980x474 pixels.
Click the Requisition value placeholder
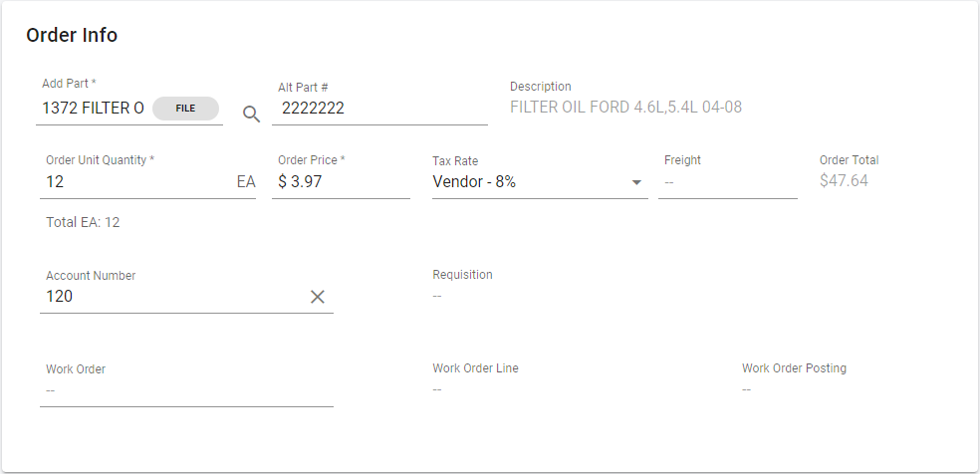[437, 295]
